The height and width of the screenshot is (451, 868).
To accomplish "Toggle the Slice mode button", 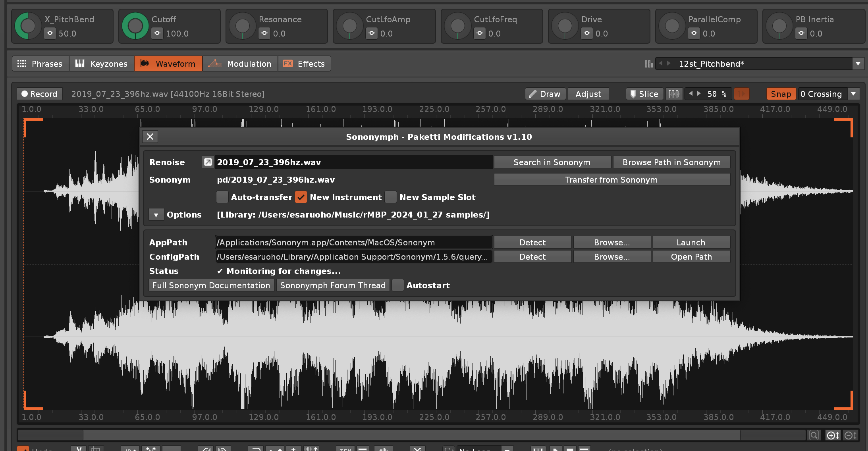I will 645,94.
